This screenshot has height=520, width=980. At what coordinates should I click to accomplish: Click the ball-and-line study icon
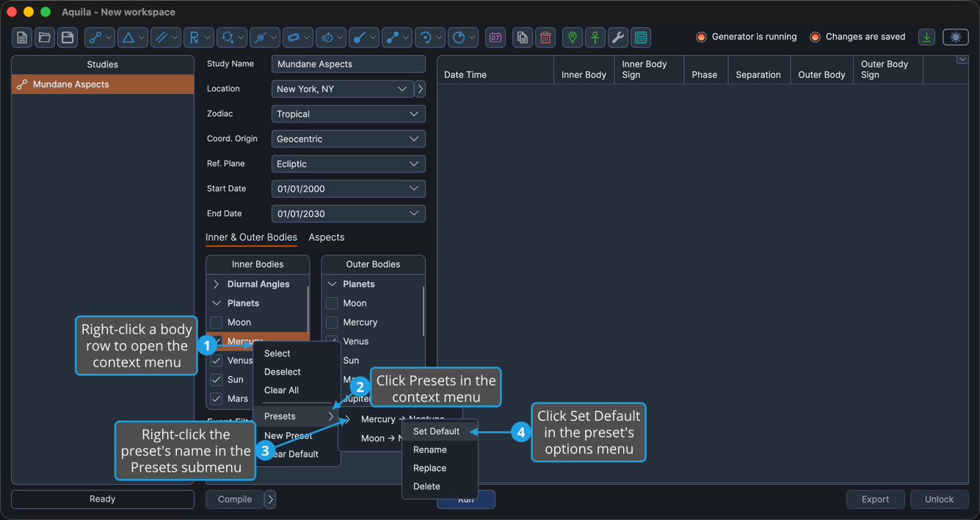click(364, 37)
